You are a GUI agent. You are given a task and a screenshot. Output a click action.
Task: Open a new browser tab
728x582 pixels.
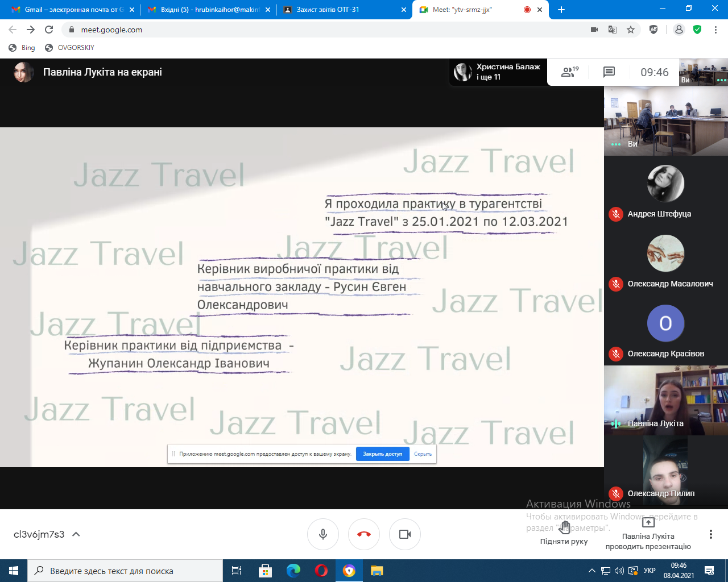(561, 10)
